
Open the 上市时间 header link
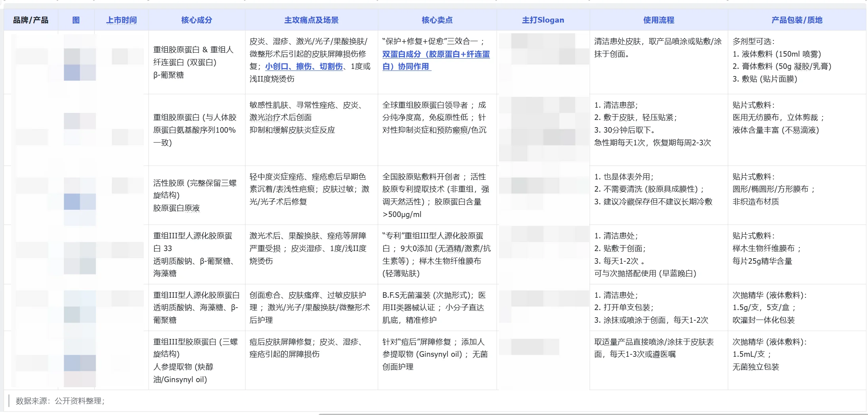(x=121, y=20)
